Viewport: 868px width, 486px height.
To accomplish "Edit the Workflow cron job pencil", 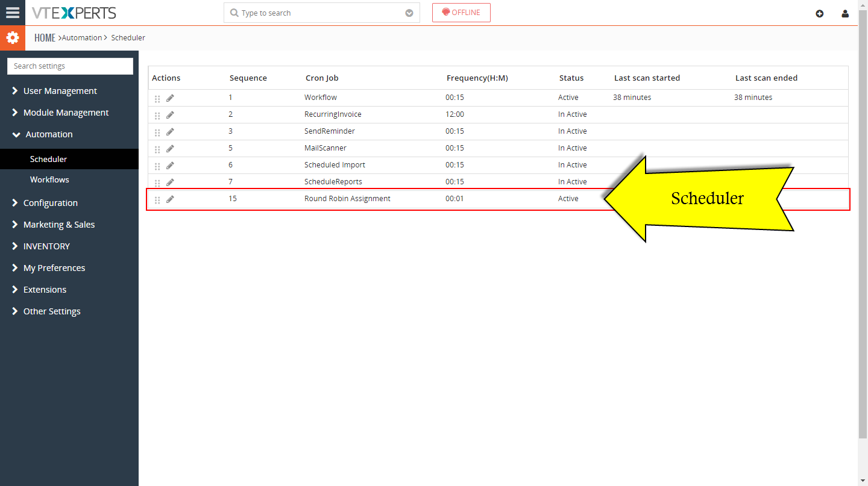I will [170, 98].
